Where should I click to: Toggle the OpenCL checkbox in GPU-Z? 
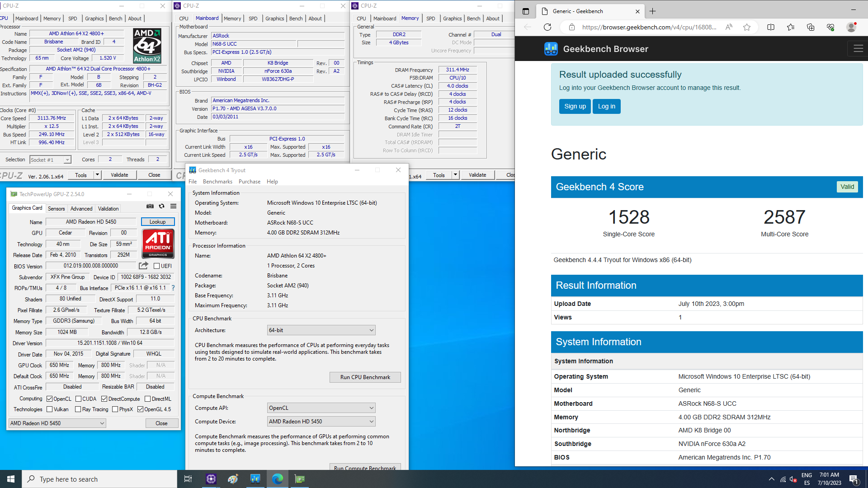pyautogui.click(x=50, y=399)
